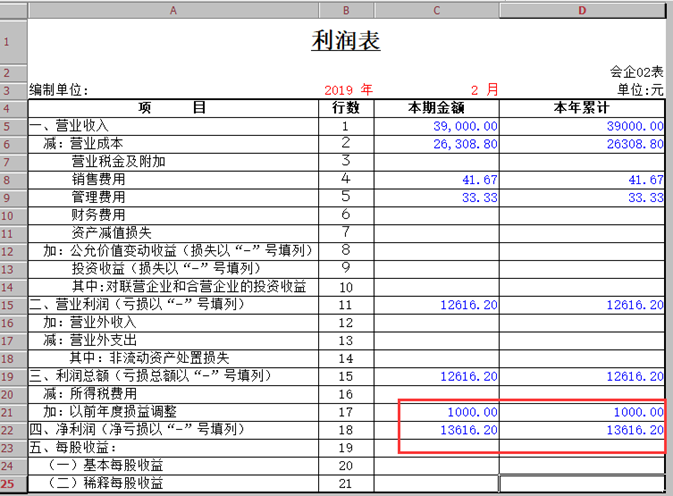This screenshot has width=673, height=496.
Task: Click 26,308.80 in 本期金额 column
Action: pyautogui.click(x=465, y=144)
